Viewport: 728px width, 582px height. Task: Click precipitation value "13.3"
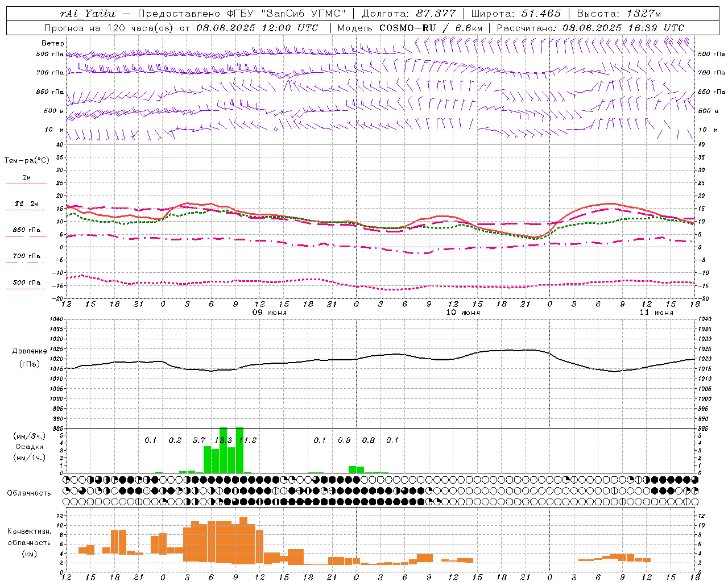(x=224, y=440)
